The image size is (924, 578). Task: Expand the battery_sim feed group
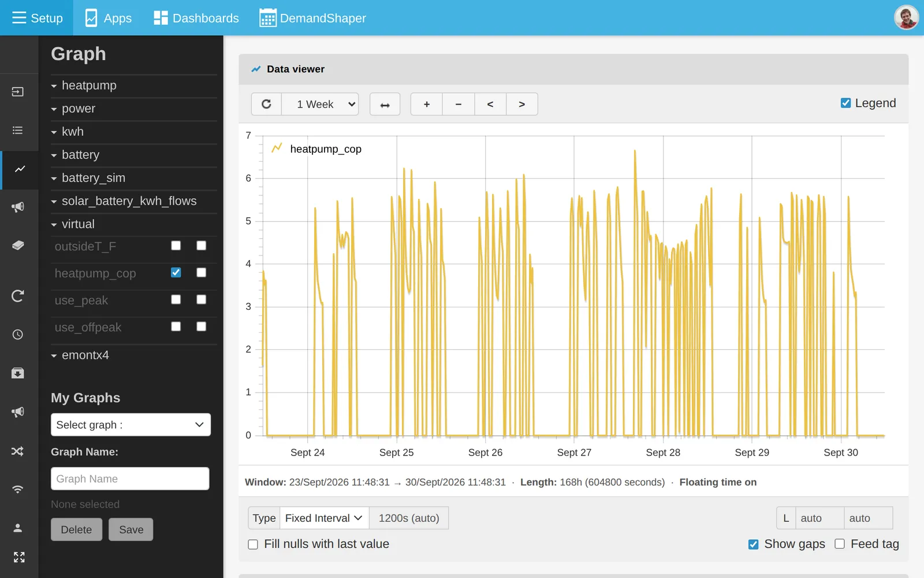(134, 178)
